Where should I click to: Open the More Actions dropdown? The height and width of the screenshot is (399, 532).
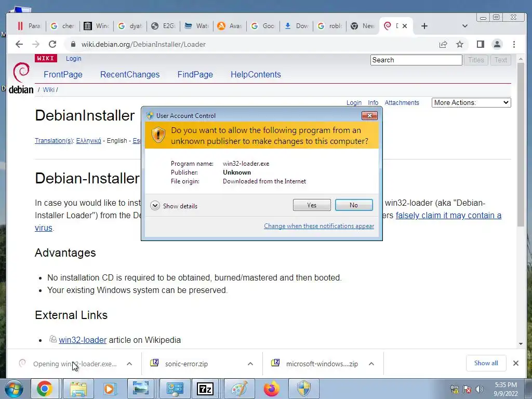(x=471, y=102)
